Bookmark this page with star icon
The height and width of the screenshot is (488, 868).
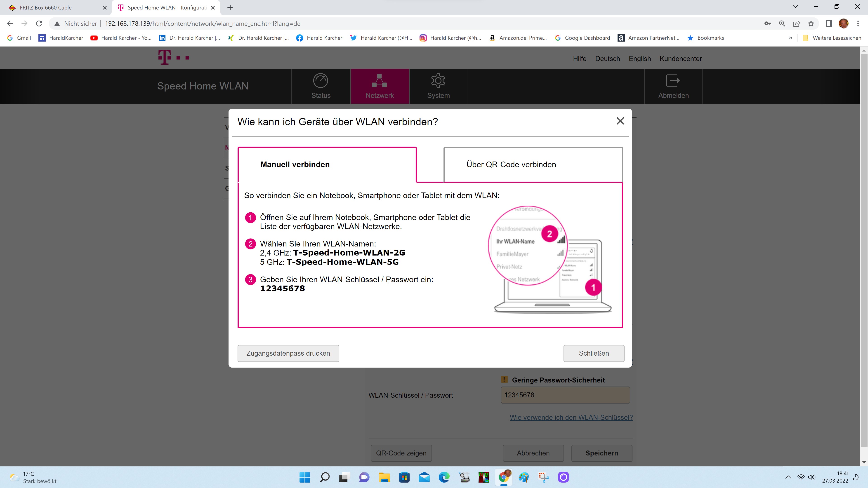pyautogui.click(x=811, y=23)
